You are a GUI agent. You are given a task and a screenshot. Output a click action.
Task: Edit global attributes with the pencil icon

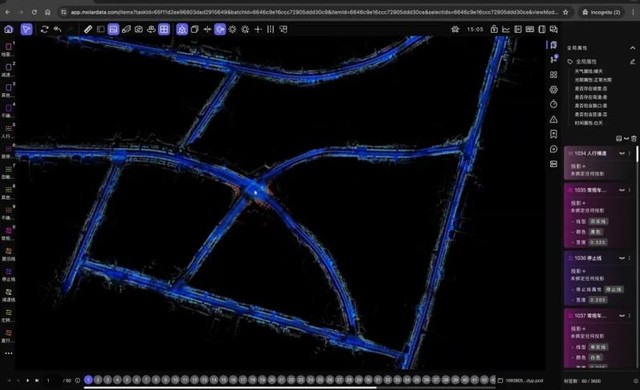click(632, 62)
